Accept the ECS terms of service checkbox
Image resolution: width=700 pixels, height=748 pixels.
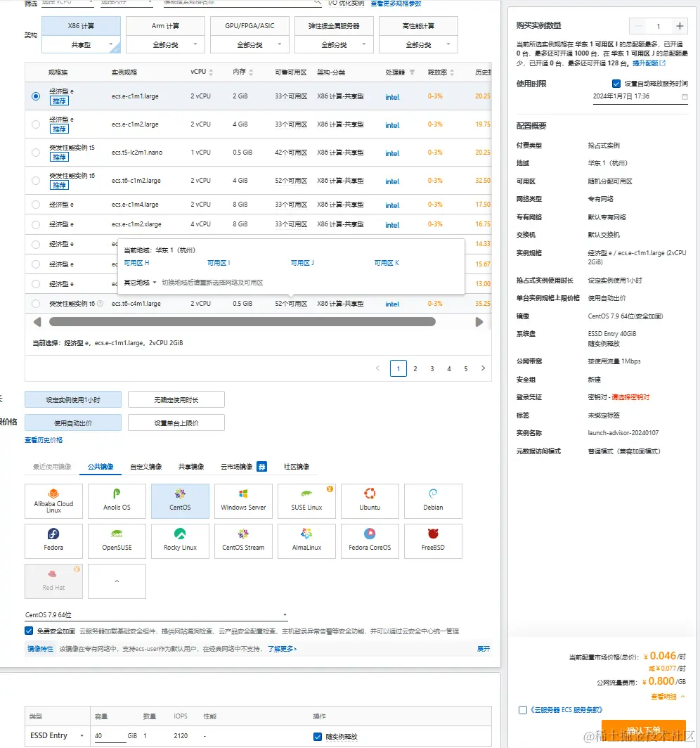coord(523,710)
